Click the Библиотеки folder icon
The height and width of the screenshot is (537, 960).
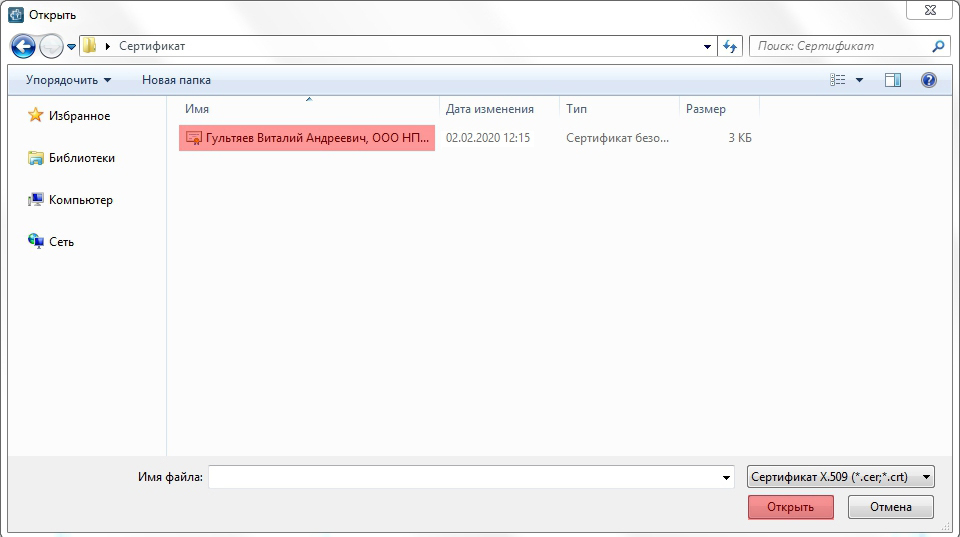[36, 158]
